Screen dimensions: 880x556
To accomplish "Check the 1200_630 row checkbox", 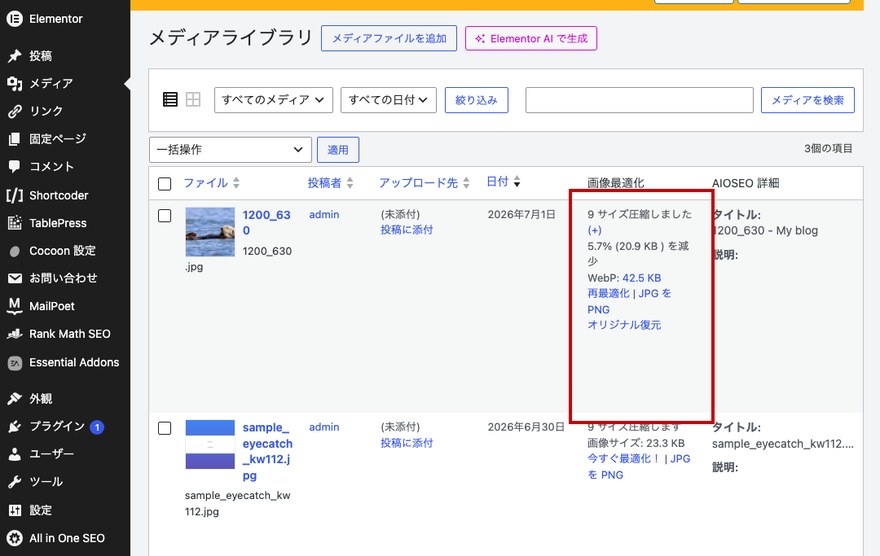I will [x=164, y=215].
